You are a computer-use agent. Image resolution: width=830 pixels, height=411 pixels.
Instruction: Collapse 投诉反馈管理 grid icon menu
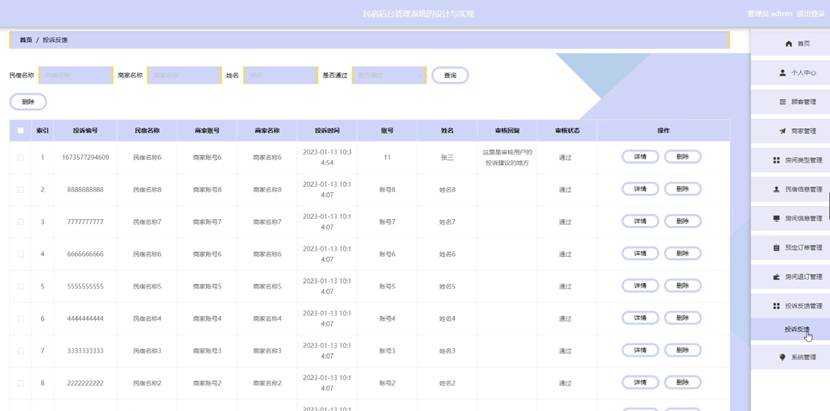pos(777,306)
